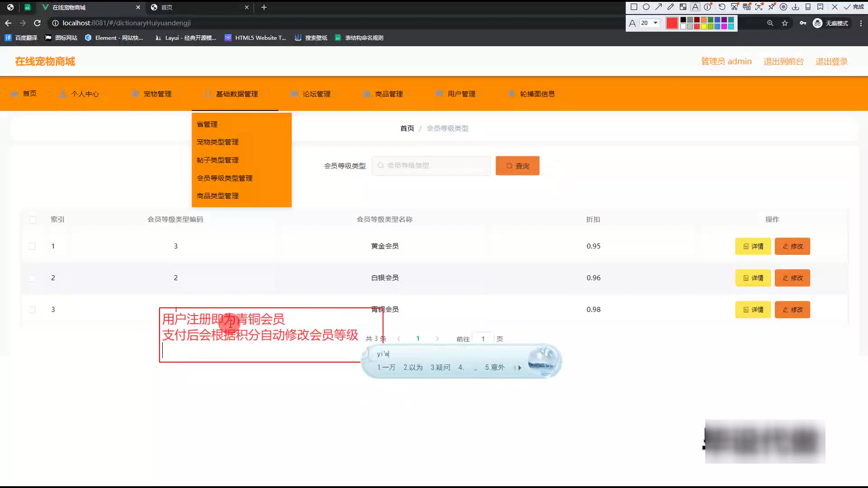Tick checkbox for 白银会员 row
Image resolution: width=868 pixels, height=488 pixels.
32,278
